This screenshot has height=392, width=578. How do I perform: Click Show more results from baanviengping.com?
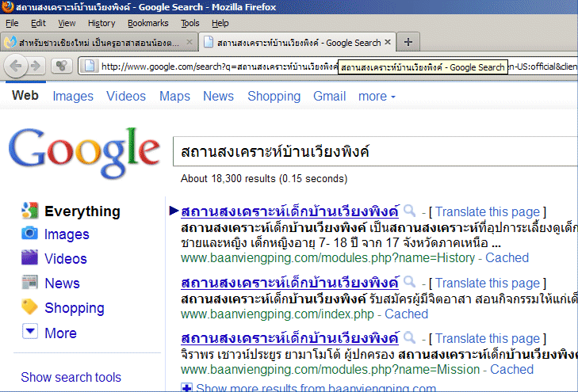click(316, 387)
